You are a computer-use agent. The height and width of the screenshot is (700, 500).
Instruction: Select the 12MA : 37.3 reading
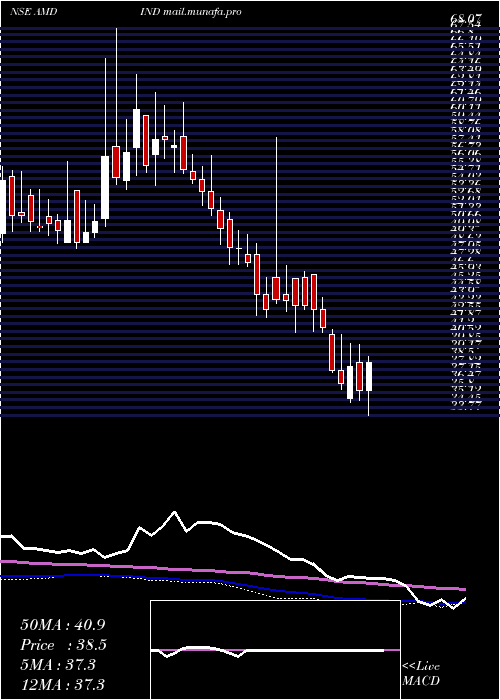63,684
